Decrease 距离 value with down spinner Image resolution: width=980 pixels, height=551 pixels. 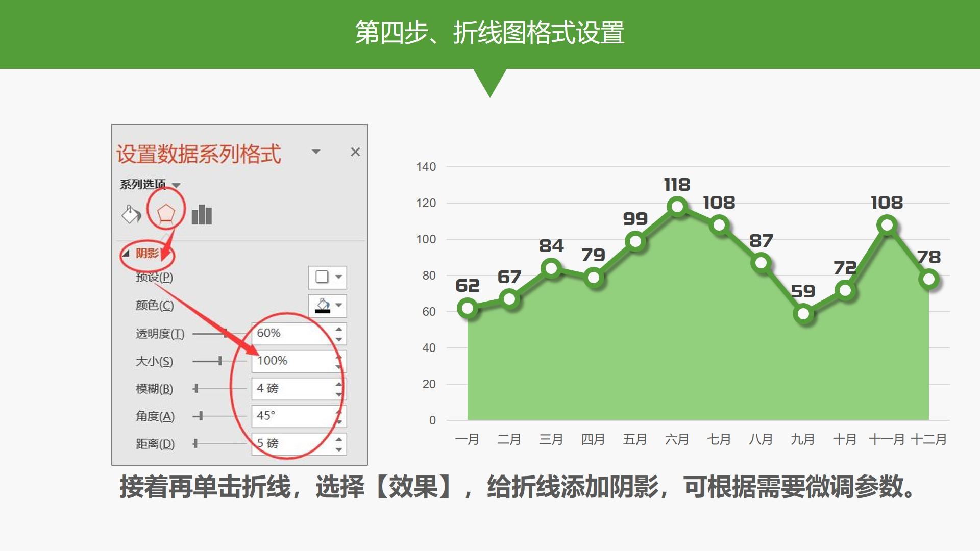pos(339,449)
